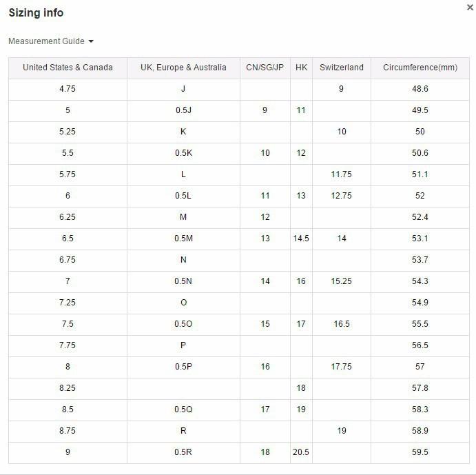Select the UK size 0.5J cell

pos(183,110)
